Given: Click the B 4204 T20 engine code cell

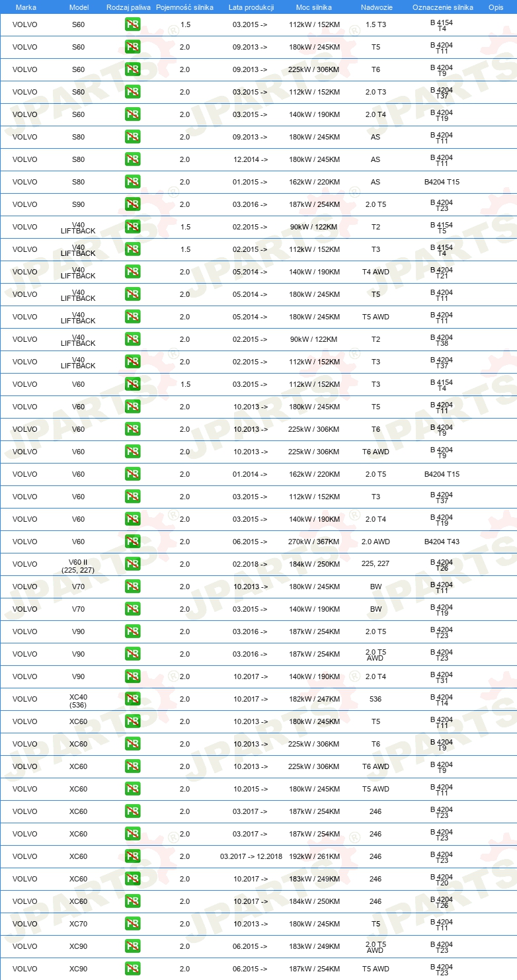Looking at the screenshot, I should tap(442, 879).
